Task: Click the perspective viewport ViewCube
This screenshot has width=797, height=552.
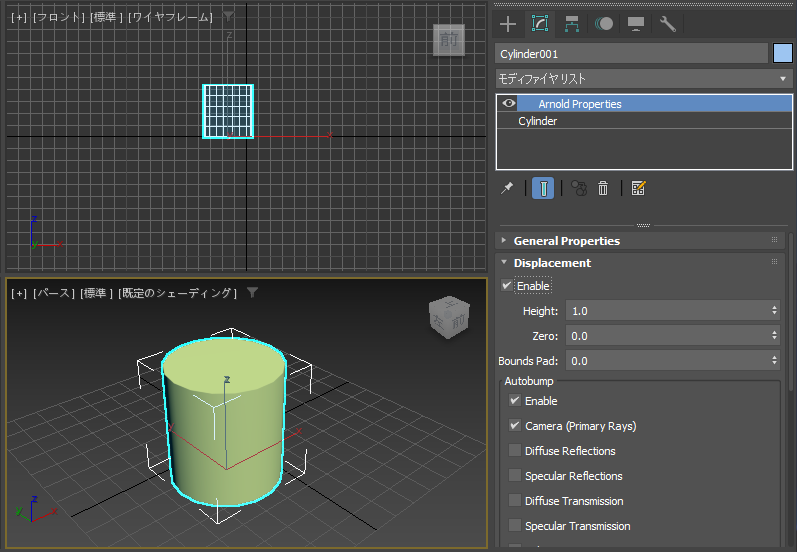Action: pyautogui.click(x=449, y=317)
